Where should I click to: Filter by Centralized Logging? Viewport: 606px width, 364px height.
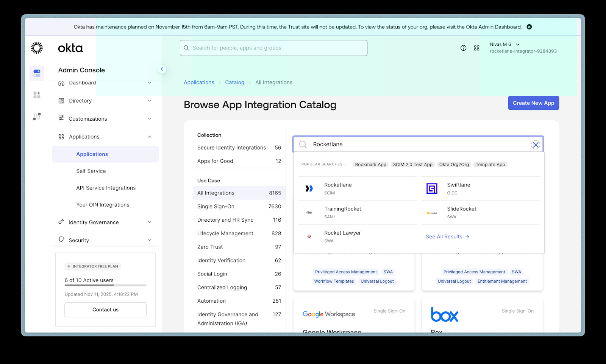tap(239, 288)
